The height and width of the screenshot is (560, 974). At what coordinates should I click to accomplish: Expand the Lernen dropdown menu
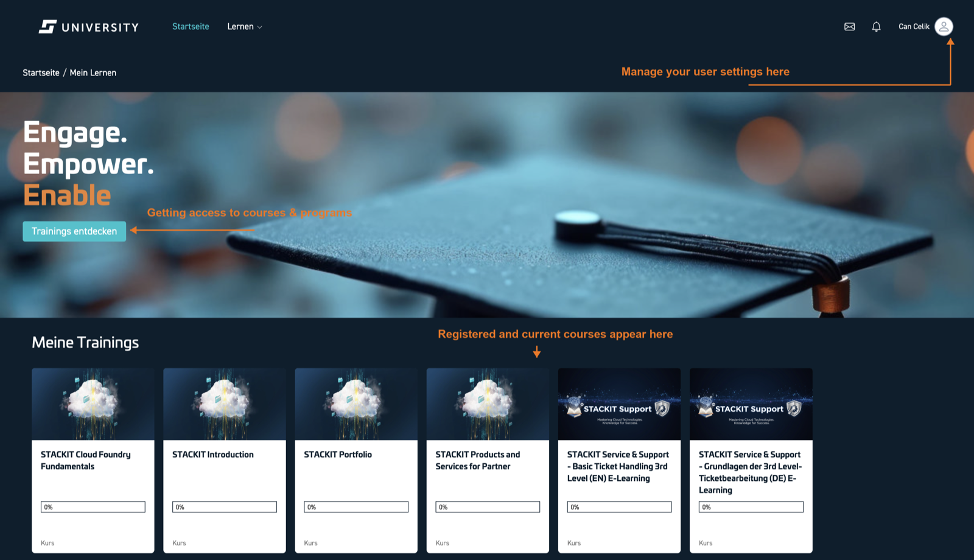[x=245, y=27]
